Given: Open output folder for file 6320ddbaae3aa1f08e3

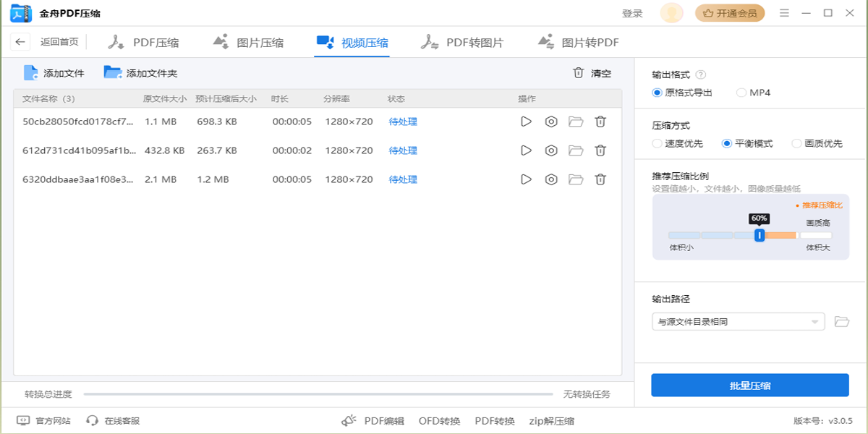Looking at the screenshot, I should click(576, 179).
